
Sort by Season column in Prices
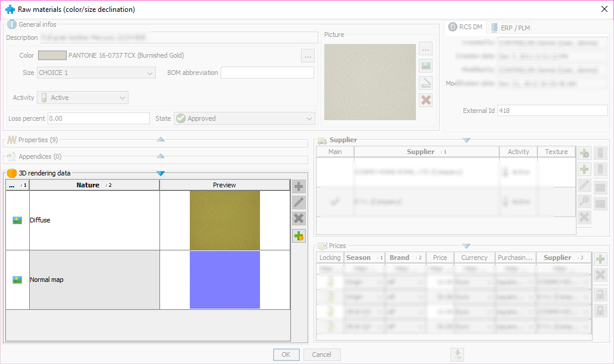[x=365, y=258]
